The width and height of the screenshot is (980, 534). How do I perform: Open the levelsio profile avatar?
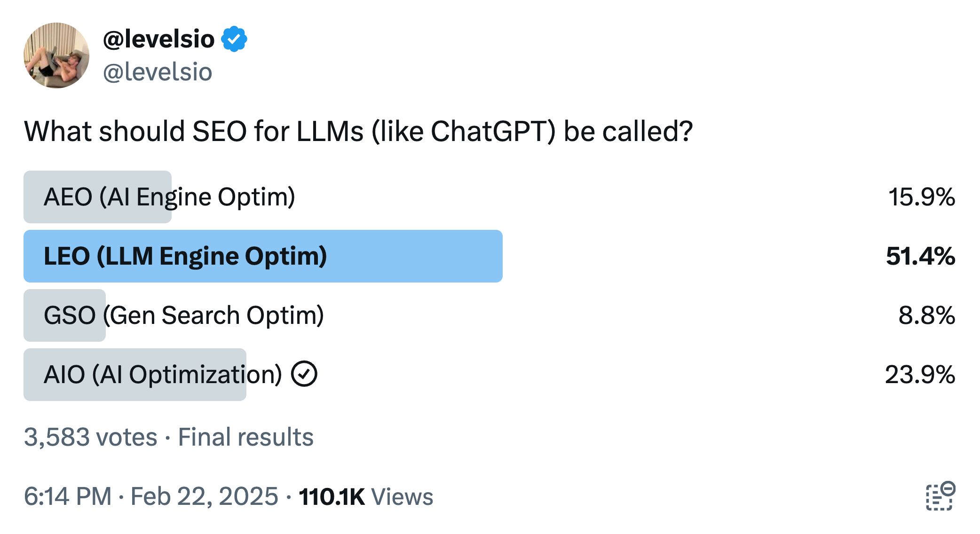click(x=56, y=55)
